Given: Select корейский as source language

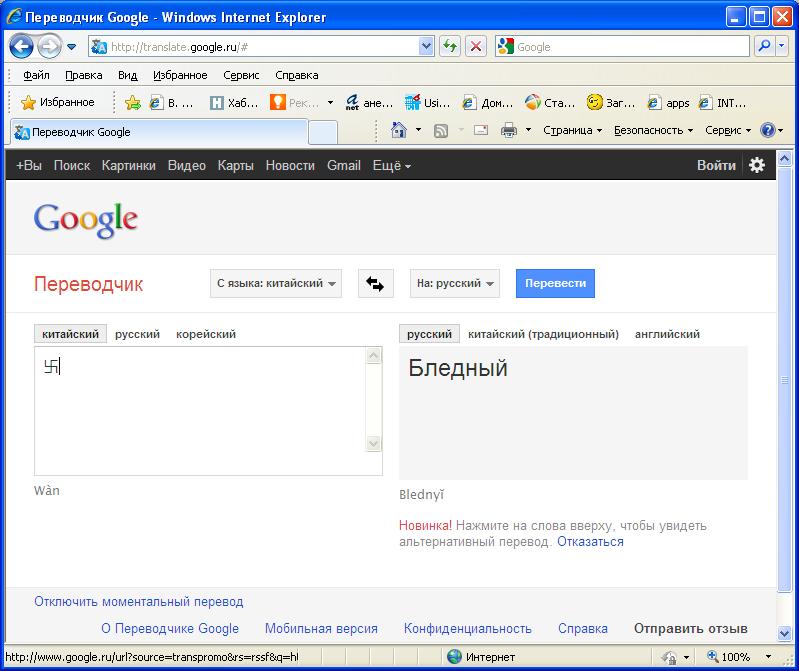Looking at the screenshot, I should point(206,334).
